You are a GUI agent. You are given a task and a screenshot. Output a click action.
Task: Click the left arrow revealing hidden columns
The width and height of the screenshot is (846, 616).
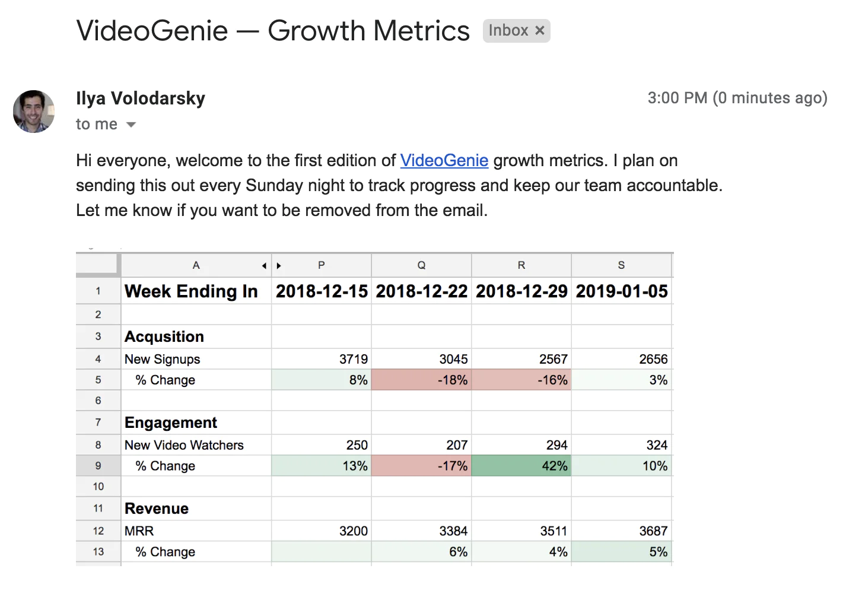coord(263,265)
